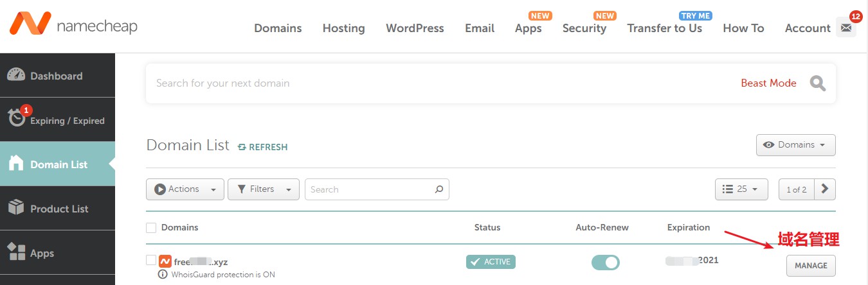Click the Namecheap logo
Viewport: 868px width, 285px height.
tap(73, 24)
